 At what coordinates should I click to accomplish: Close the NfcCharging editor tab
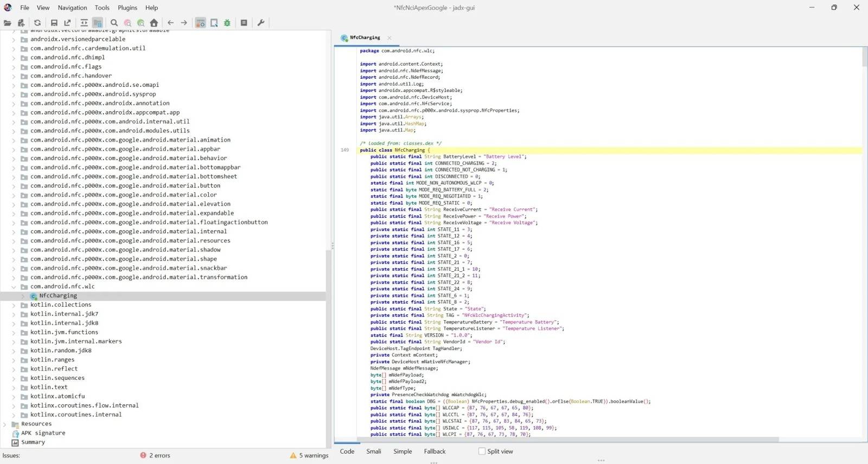tap(390, 38)
